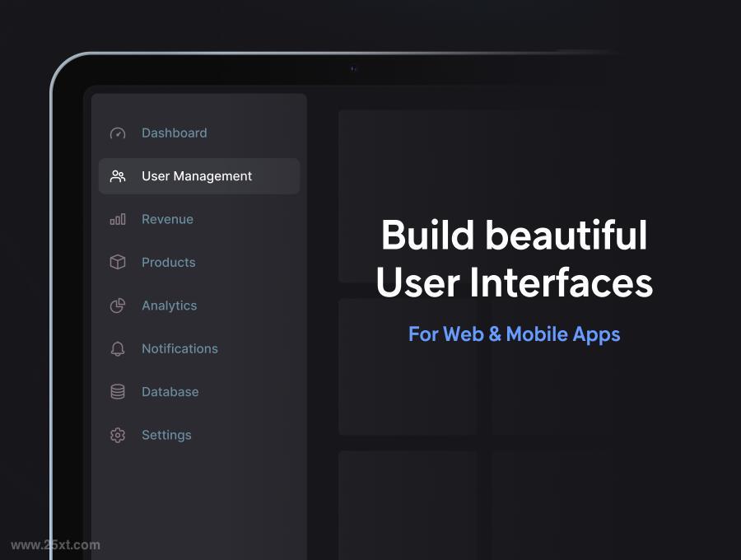Click the Revenue bar chart icon
The height and width of the screenshot is (560, 741).
click(x=118, y=219)
